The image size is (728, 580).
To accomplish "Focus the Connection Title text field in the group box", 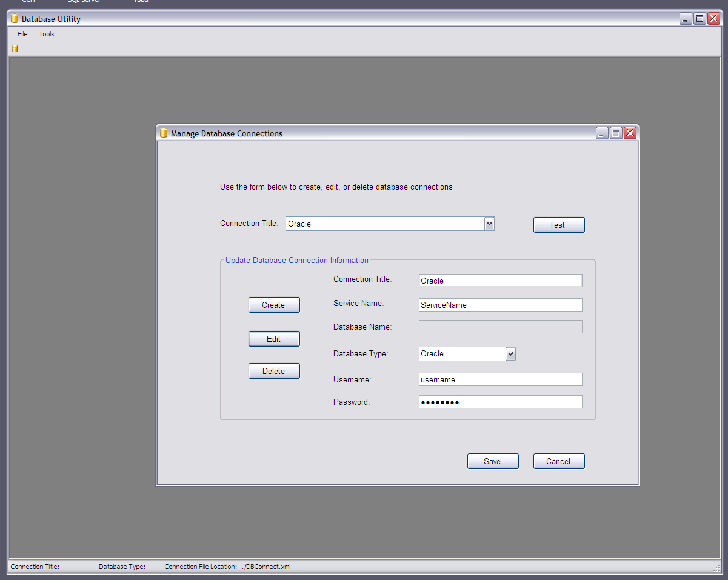I will 501,281.
